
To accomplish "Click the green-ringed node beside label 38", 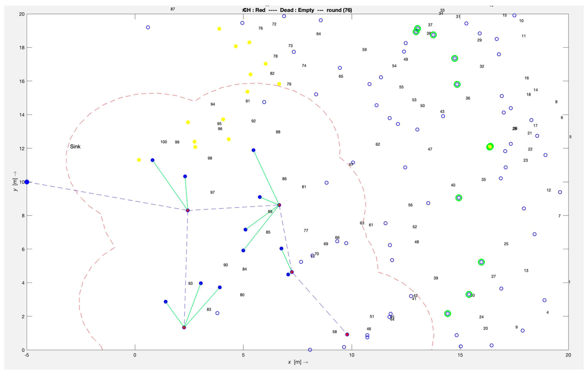I will pos(433,35).
